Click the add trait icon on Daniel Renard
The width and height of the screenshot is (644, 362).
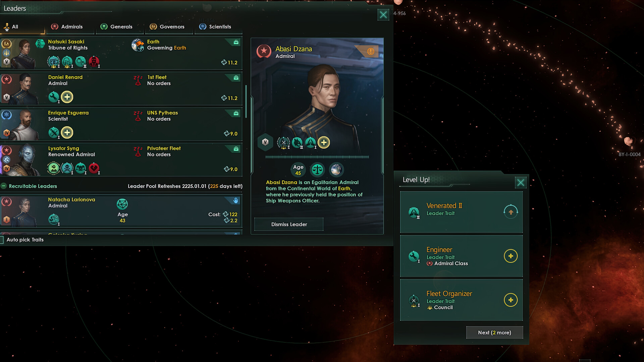66,97
